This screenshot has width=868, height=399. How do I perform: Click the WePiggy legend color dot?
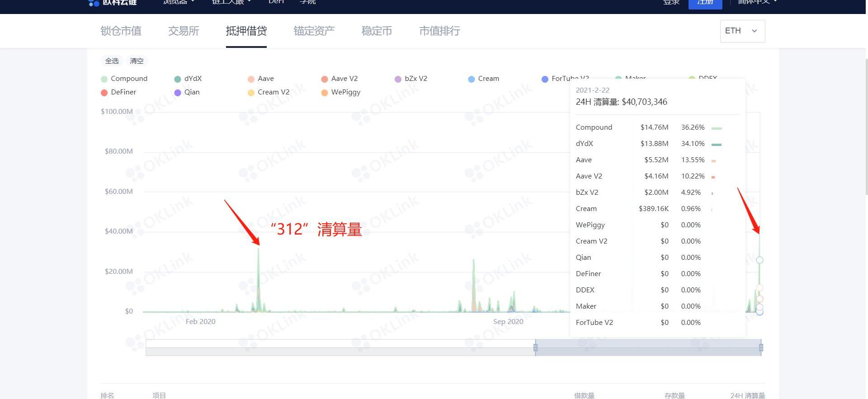pos(324,93)
